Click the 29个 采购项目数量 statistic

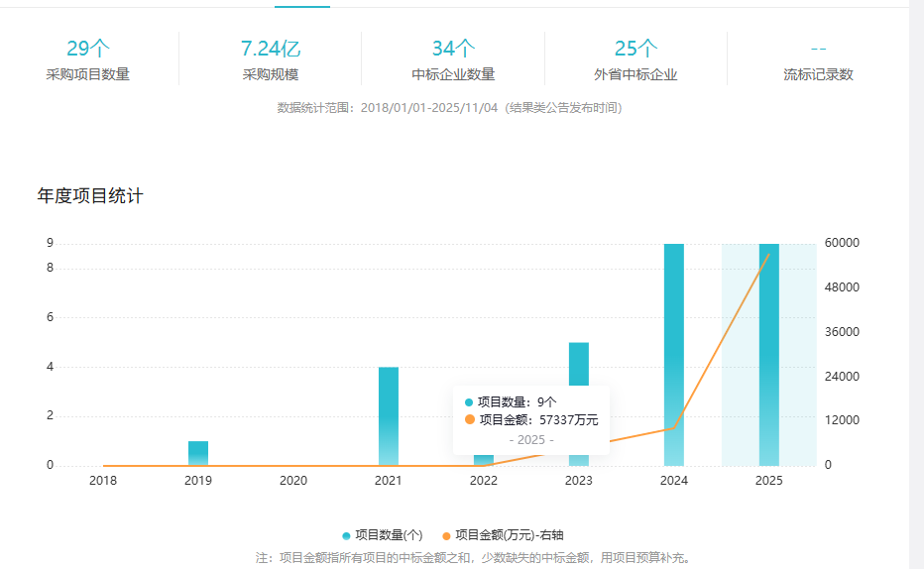point(87,59)
